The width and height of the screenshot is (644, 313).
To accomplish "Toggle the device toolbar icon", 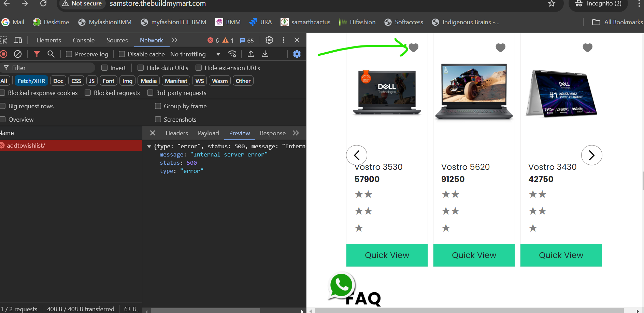I will 18,40.
